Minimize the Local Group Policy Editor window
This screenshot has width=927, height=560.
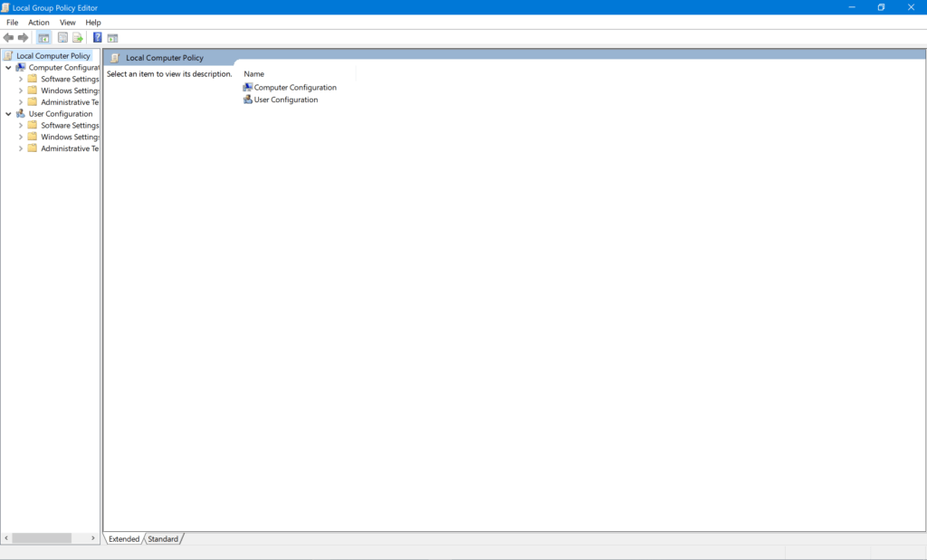tap(852, 7)
